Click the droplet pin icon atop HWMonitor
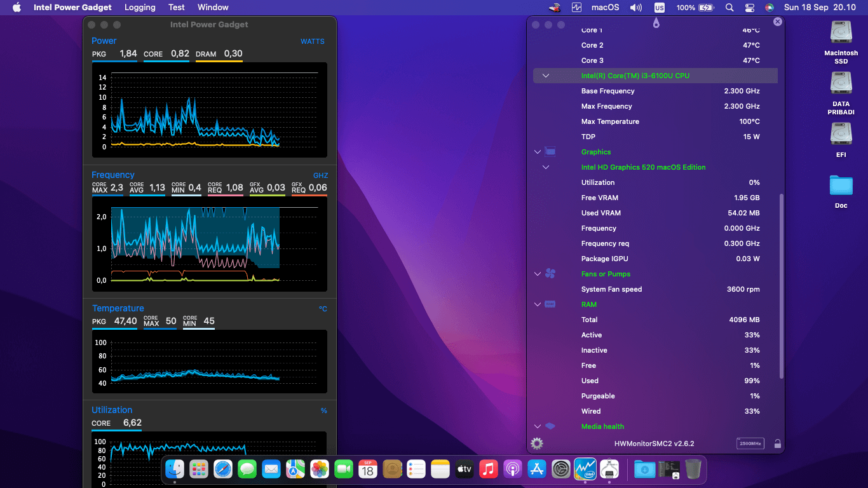Screen dimensions: 868x488 656,23
